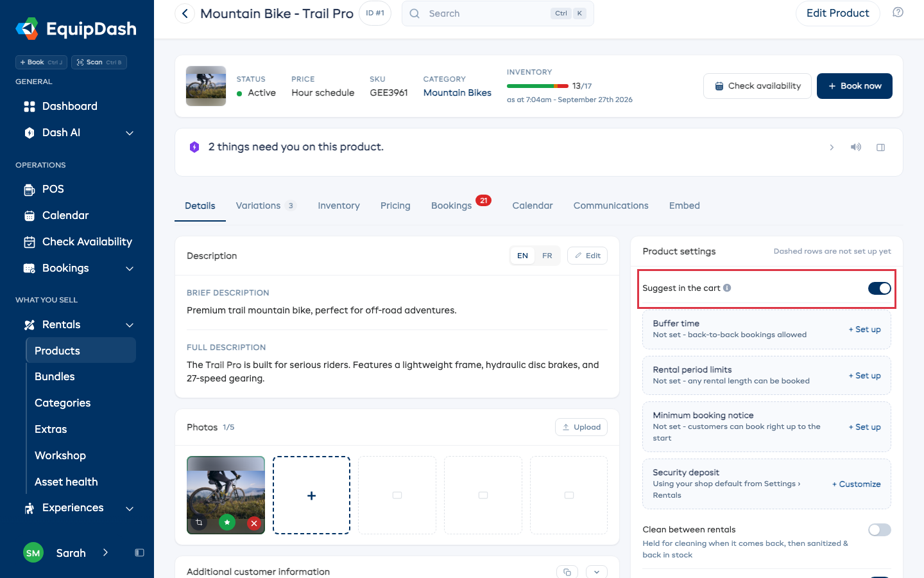Enable the Clean between rentals switch

pos(879,530)
